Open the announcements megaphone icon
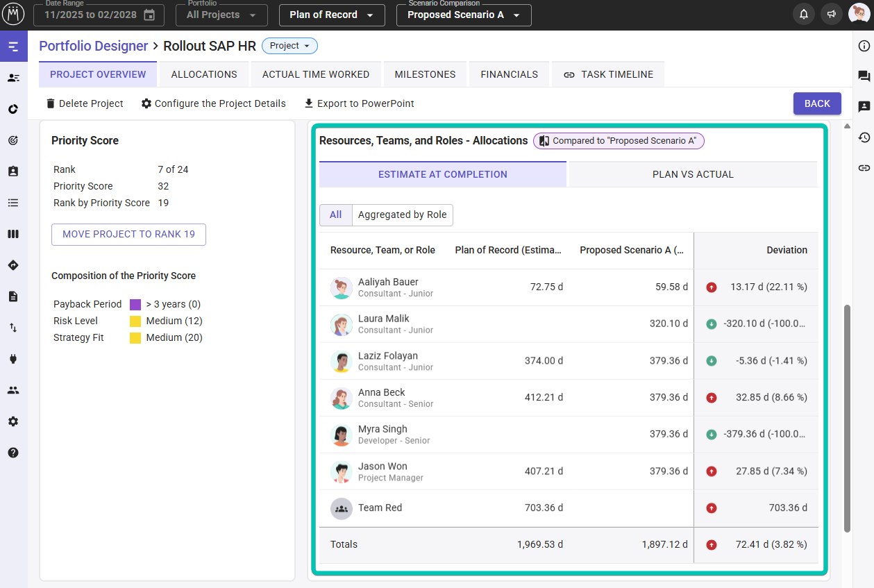 (830, 15)
